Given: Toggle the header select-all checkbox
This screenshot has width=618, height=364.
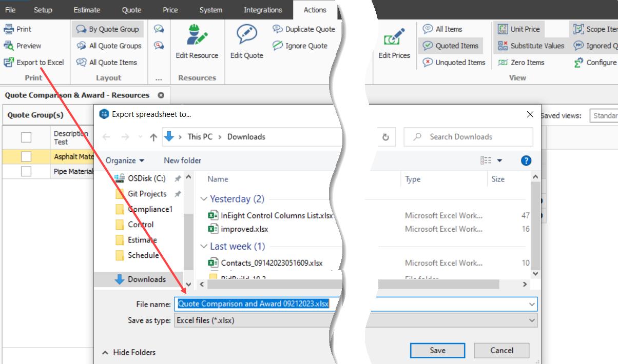Looking at the screenshot, I should pos(26,137).
